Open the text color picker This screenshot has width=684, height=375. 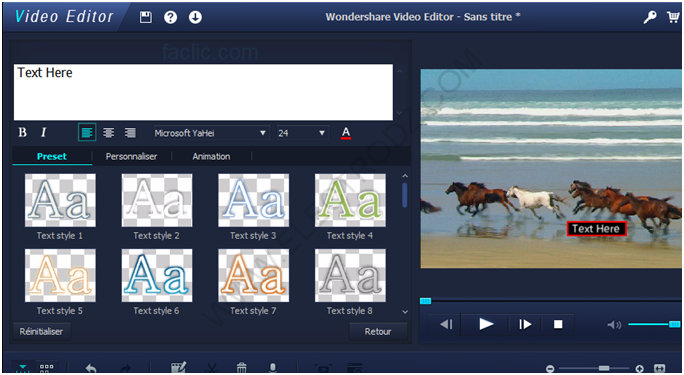click(x=345, y=133)
